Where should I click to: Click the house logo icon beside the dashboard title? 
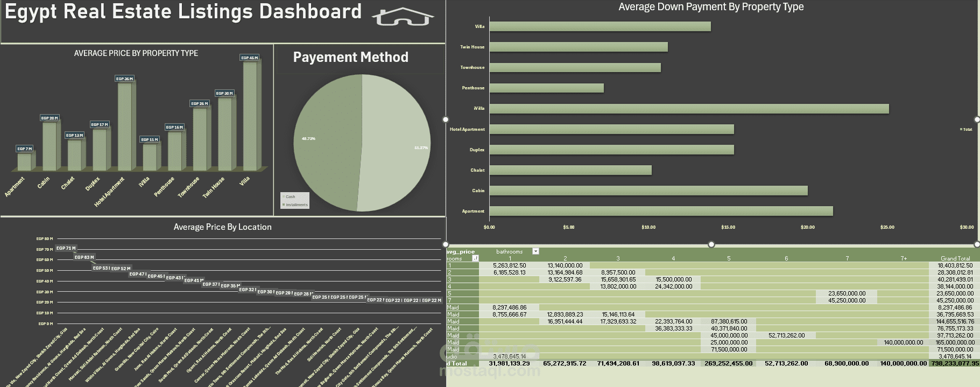click(x=403, y=17)
